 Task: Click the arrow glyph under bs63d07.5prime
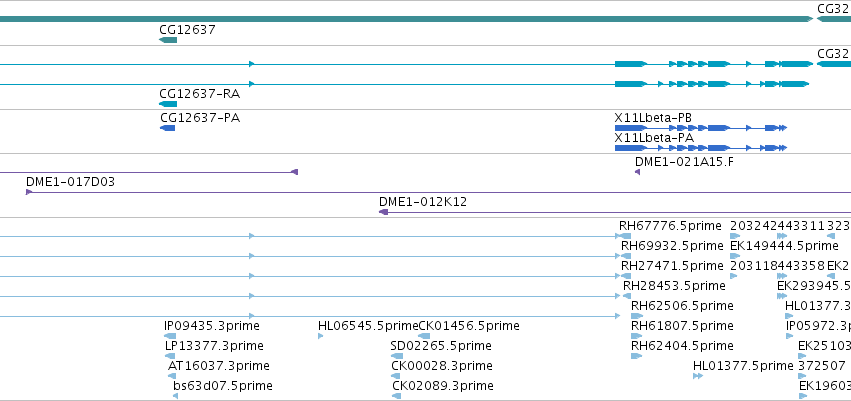pyautogui.click(x=175, y=396)
